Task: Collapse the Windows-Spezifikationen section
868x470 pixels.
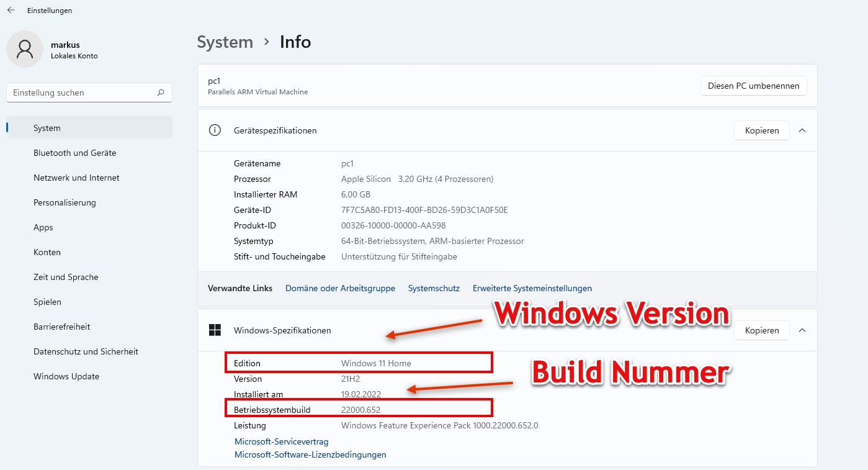Action: tap(802, 330)
